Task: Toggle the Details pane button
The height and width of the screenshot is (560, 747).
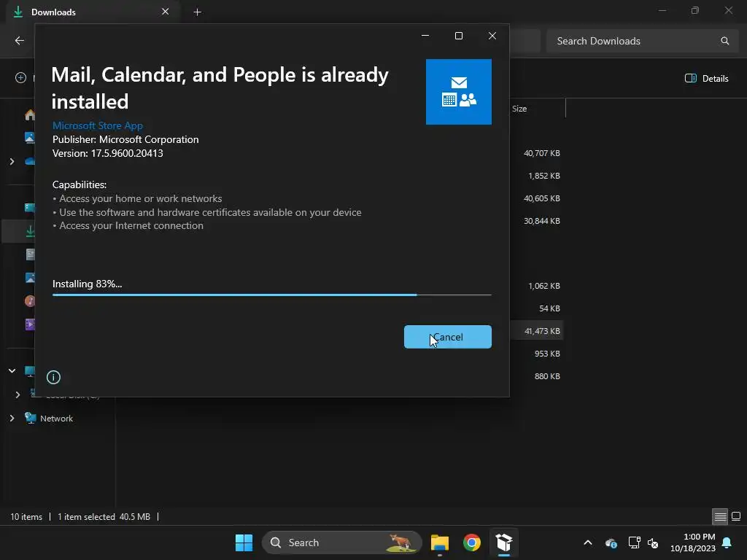Action: point(706,79)
